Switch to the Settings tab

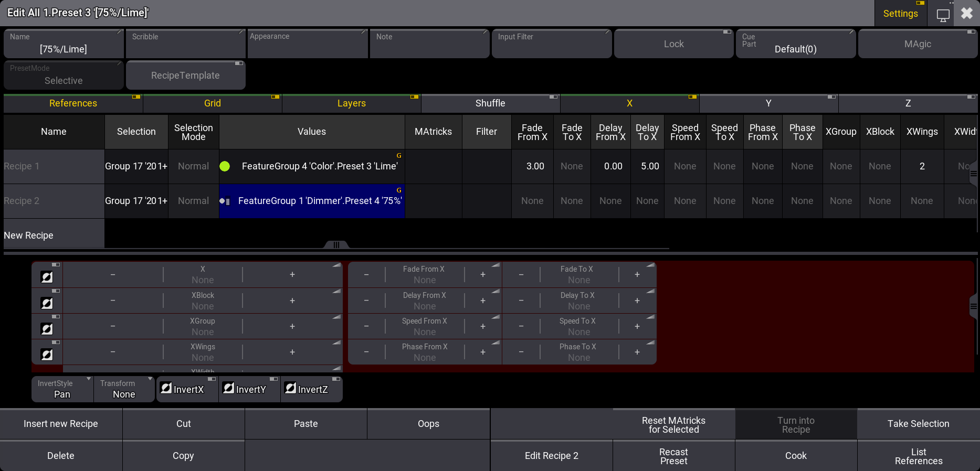click(x=900, y=14)
